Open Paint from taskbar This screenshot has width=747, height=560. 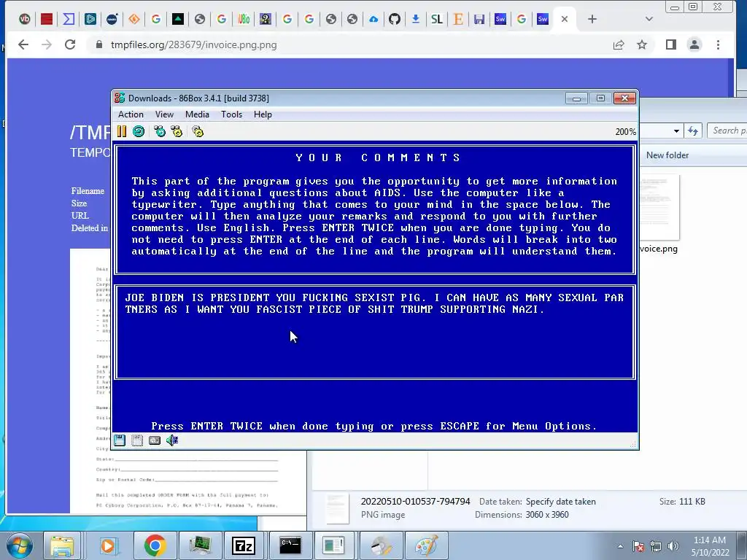[426, 545]
